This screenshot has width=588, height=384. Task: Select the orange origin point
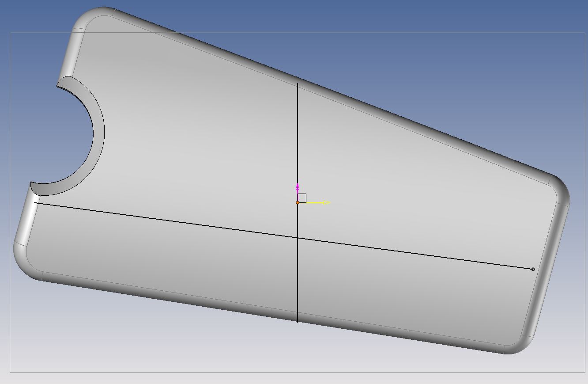[x=298, y=202]
